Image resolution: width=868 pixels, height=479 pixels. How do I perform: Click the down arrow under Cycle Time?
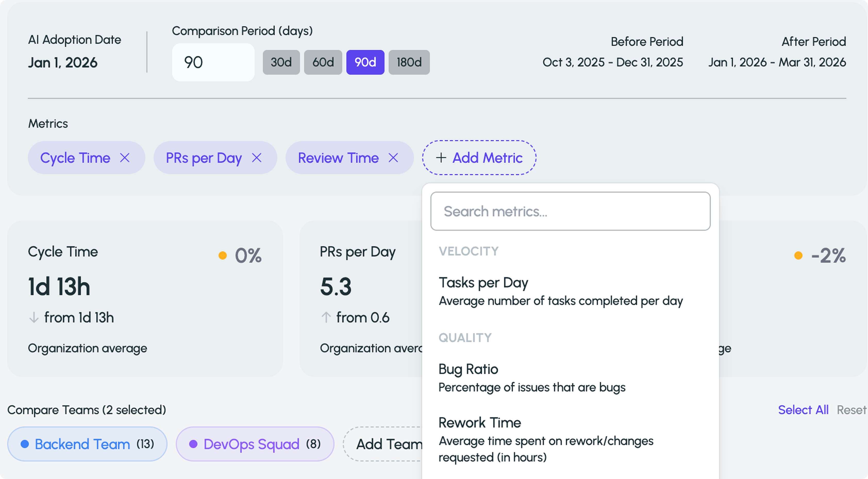[x=34, y=318]
